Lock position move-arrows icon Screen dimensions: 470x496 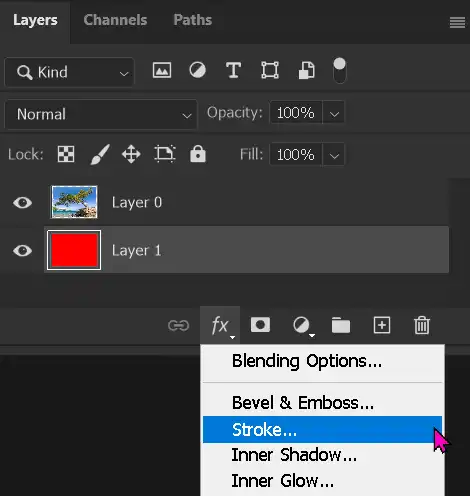pyautogui.click(x=131, y=154)
